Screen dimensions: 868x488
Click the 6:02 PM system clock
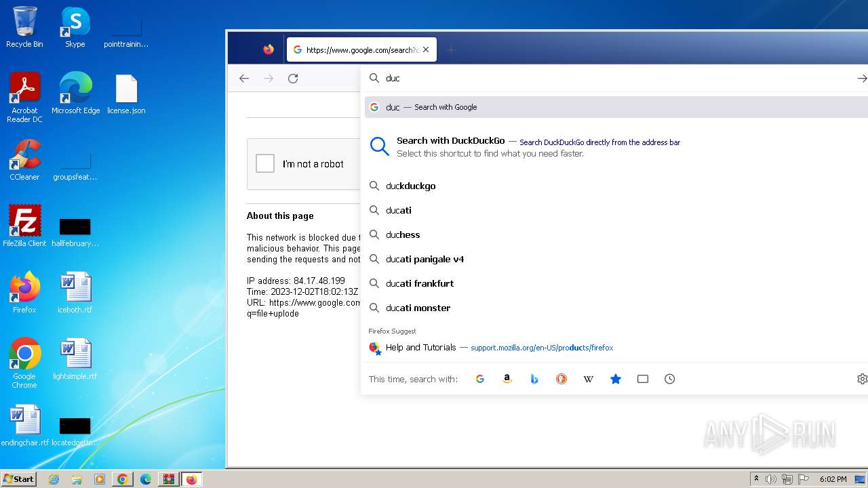click(x=833, y=479)
